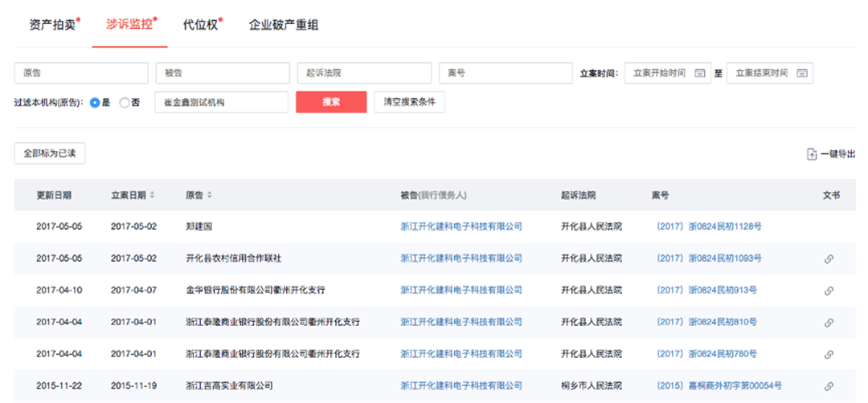The width and height of the screenshot is (868, 403).
Task: Focus the 被告 search field
Action: 223,73
